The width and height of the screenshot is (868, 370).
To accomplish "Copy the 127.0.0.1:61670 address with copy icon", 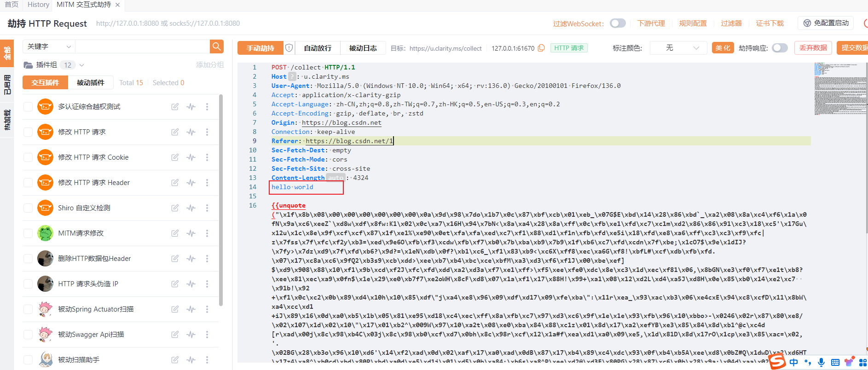I will click(x=541, y=48).
